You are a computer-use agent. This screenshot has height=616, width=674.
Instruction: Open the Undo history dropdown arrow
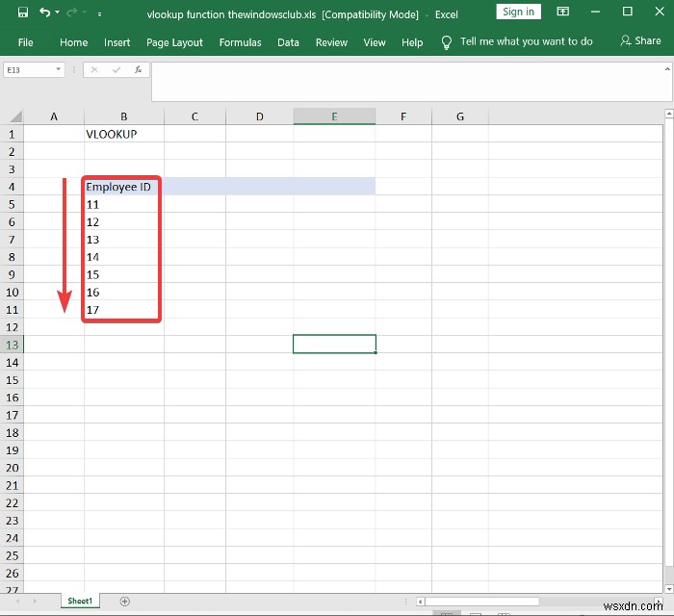pyautogui.click(x=57, y=13)
